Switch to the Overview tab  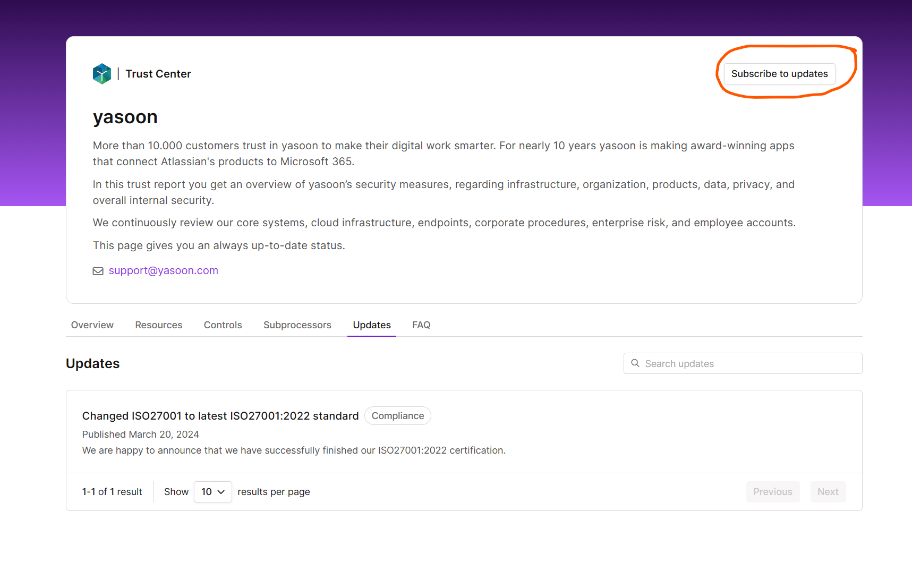[x=92, y=325]
